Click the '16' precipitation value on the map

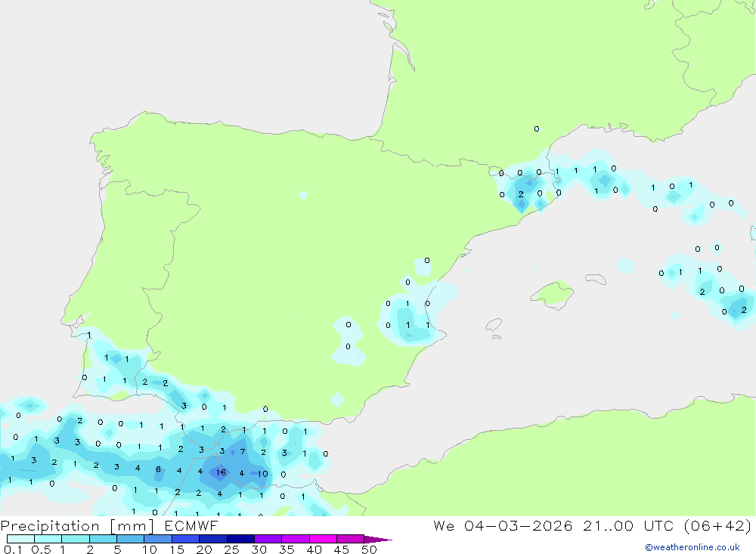221,472
